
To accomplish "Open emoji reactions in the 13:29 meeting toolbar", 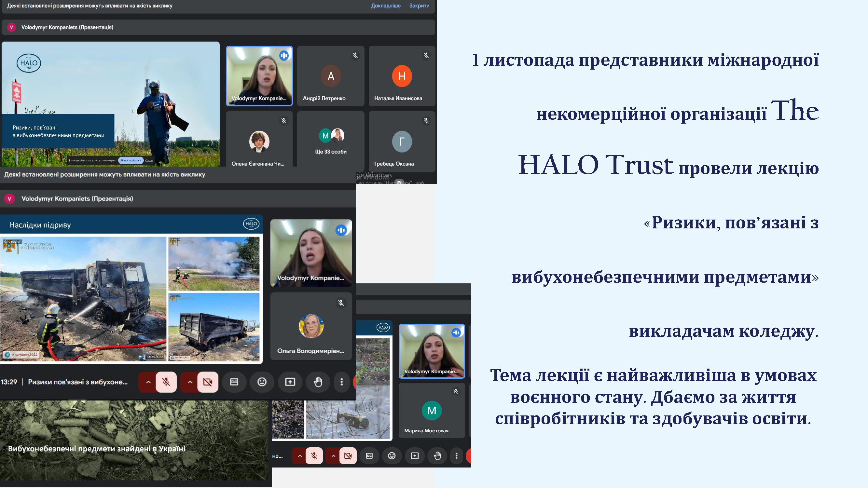I will [262, 382].
